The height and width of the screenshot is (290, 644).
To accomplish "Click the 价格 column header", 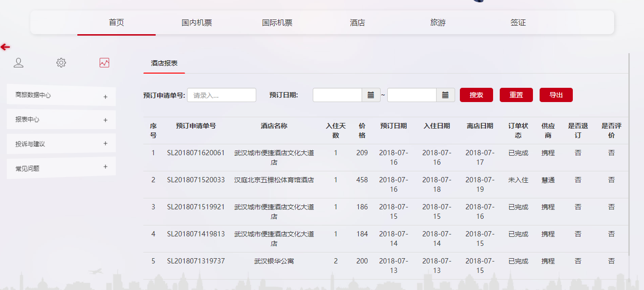I will (x=362, y=131).
